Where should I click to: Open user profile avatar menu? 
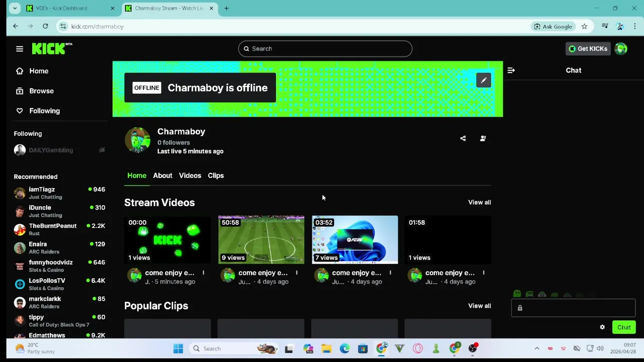pos(621,49)
